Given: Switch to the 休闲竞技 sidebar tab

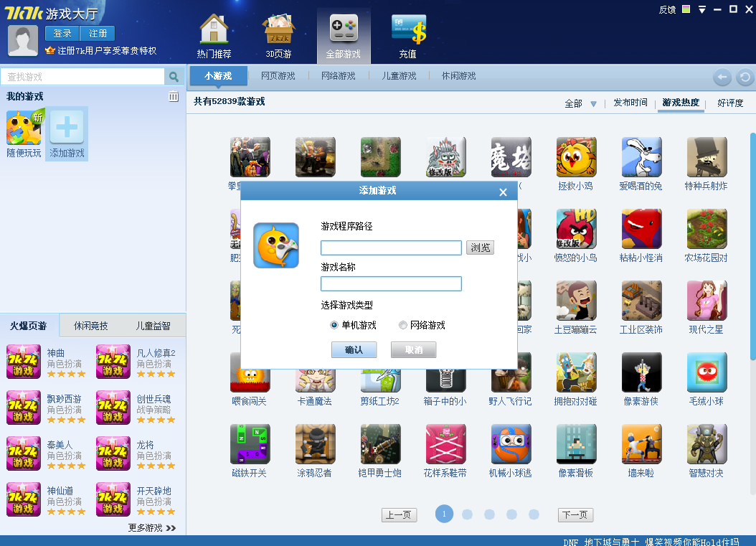Looking at the screenshot, I should click(90, 326).
